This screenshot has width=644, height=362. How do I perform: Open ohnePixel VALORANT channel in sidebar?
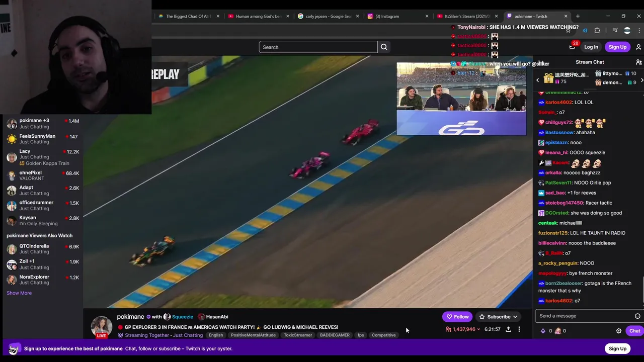click(43, 175)
